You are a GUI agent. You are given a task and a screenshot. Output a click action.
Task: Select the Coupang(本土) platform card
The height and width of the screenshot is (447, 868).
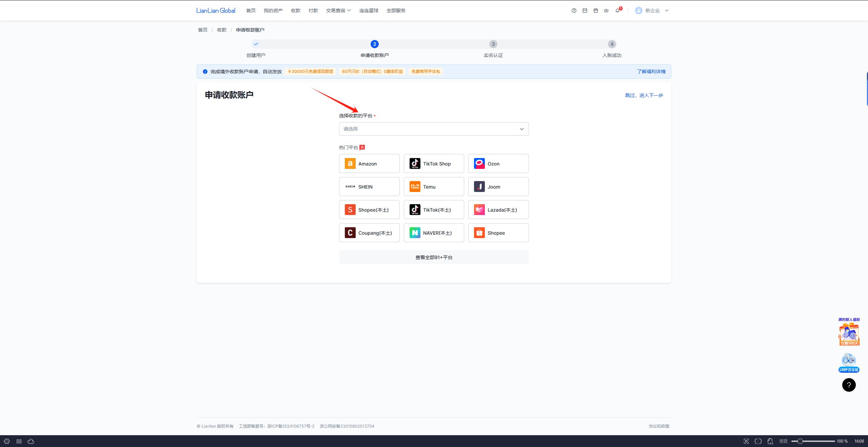click(369, 233)
